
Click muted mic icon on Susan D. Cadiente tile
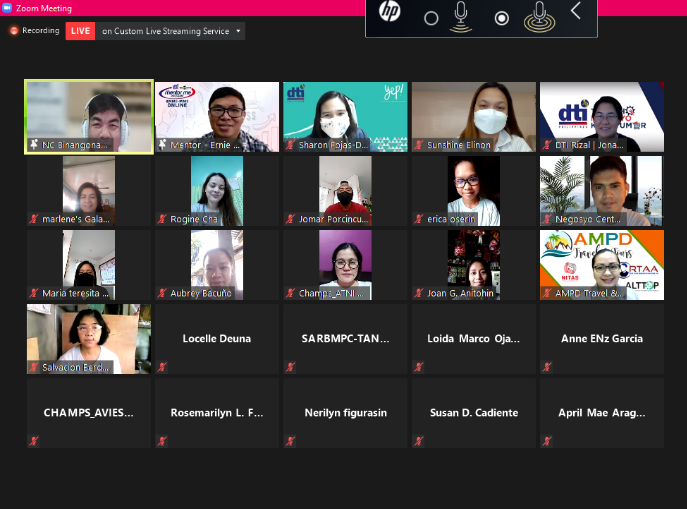tap(418, 441)
